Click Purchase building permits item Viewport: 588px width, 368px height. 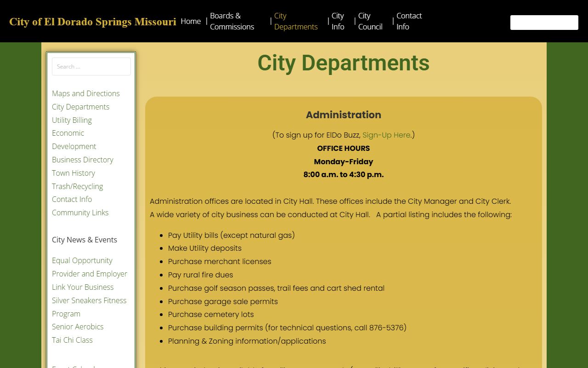(287, 328)
